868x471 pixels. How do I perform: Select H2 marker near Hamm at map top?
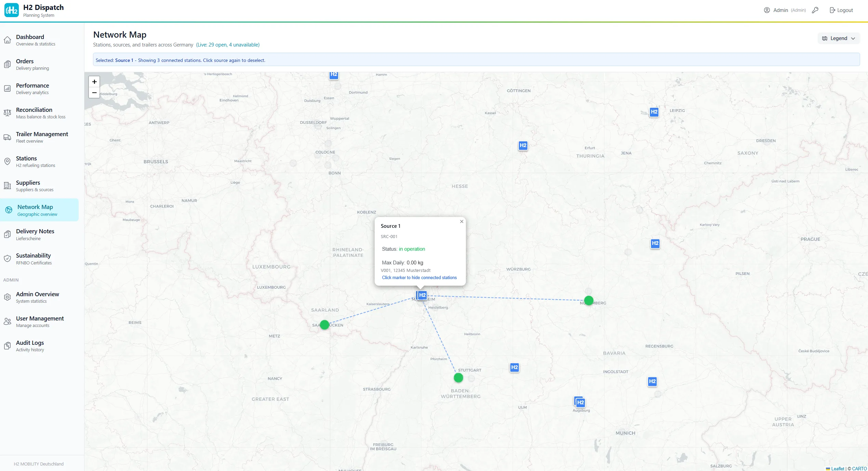[x=334, y=75]
